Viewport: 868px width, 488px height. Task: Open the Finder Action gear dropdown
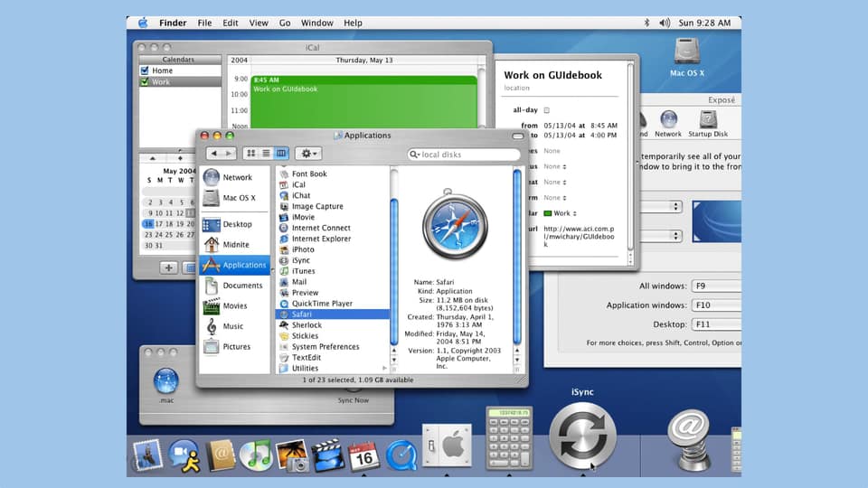point(309,154)
